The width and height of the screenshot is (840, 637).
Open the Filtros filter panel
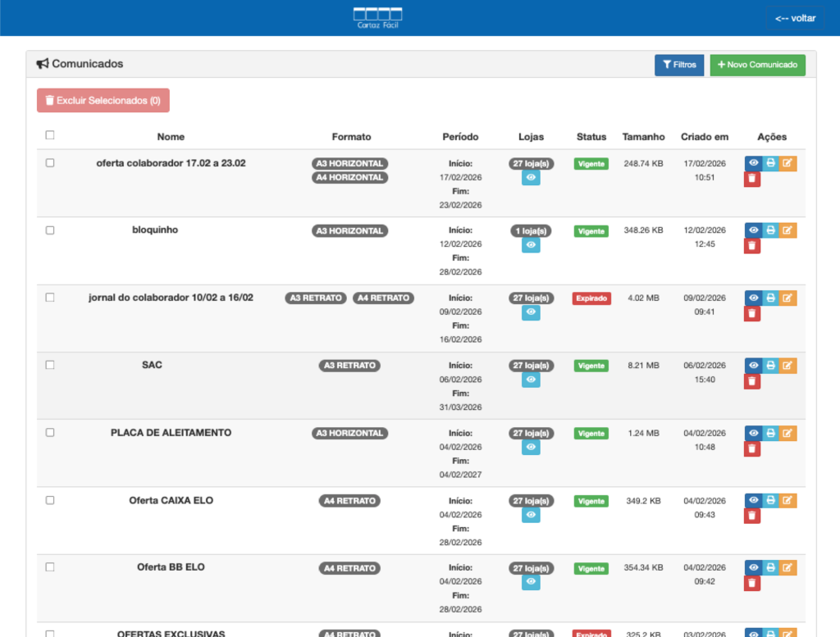[678, 65]
